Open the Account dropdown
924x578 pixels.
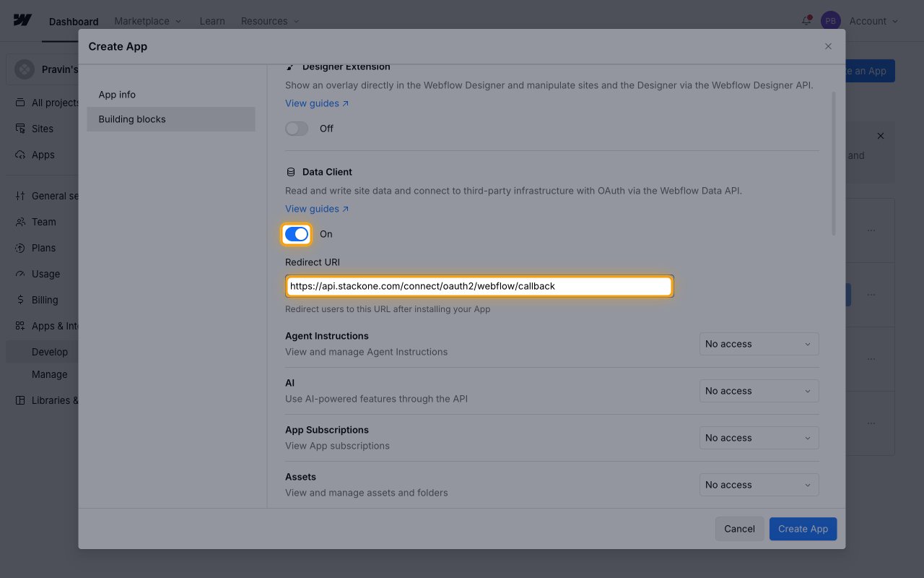[x=874, y=21]
